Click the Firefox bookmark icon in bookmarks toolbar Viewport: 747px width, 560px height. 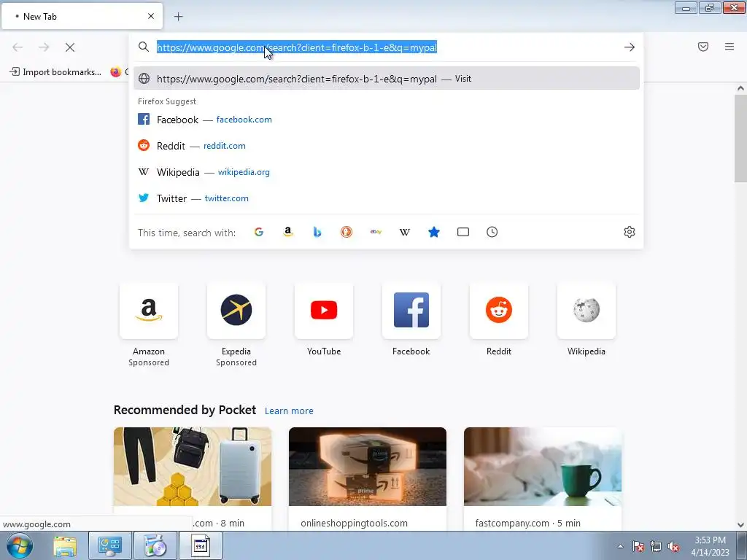[x=116, y=72]
